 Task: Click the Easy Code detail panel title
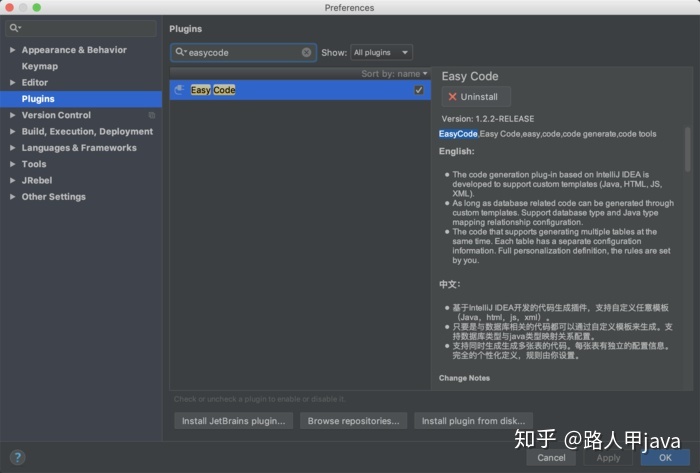(470, 76)
